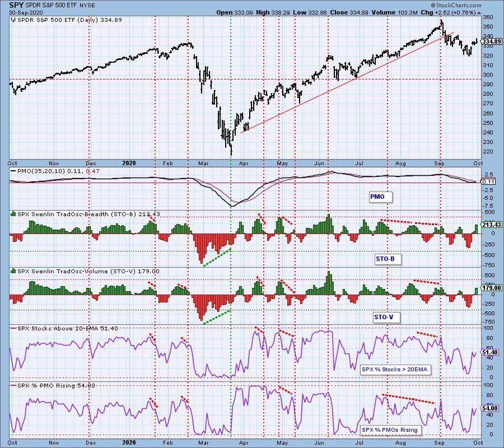
Task: Click the Feb label under the % PMO Rising panel
Action: click(168, 443)
